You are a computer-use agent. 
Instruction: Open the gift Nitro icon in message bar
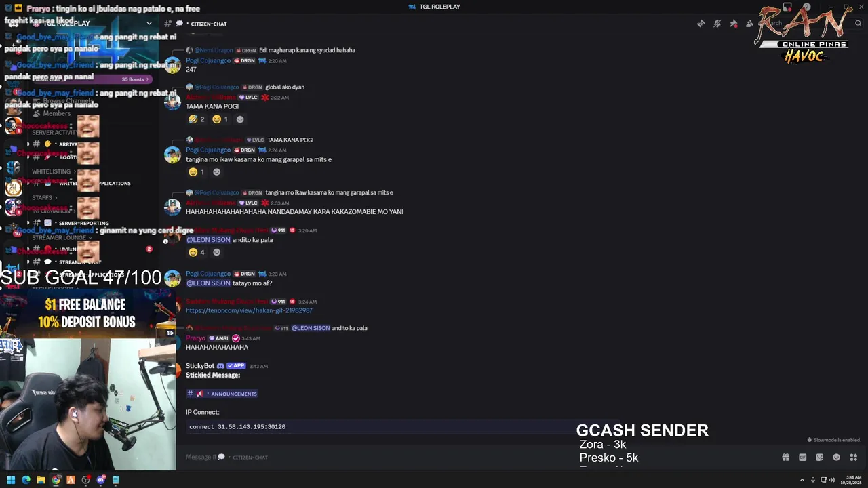click(785, 457)
